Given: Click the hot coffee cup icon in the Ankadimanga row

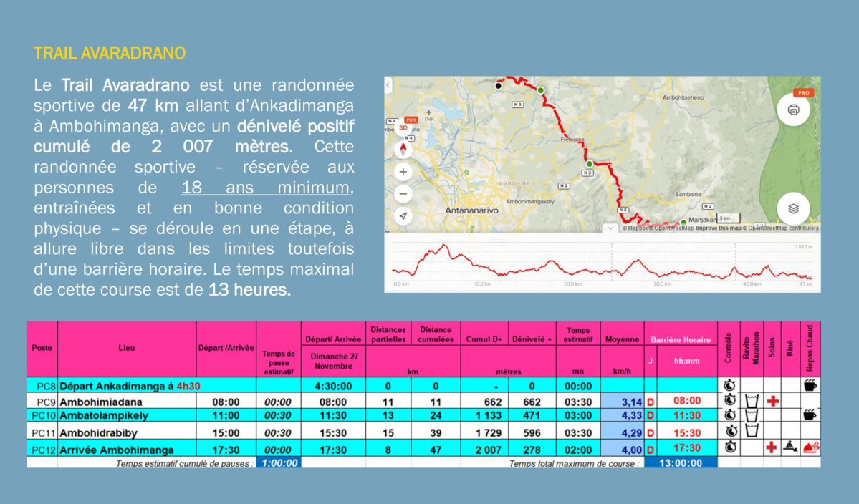Looking at the screenshot, I should click(x=810, y=385).
